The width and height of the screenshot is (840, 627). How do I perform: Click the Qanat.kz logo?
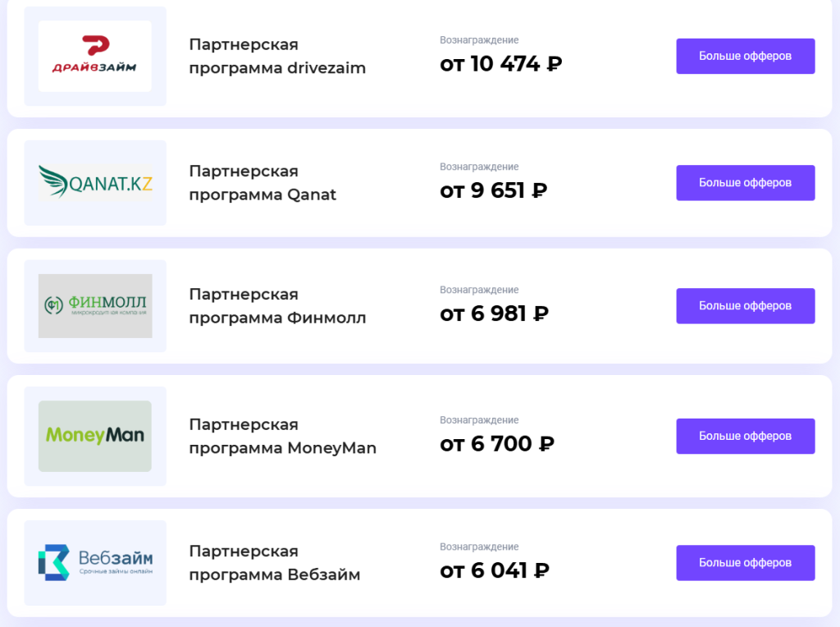(95, 183)
